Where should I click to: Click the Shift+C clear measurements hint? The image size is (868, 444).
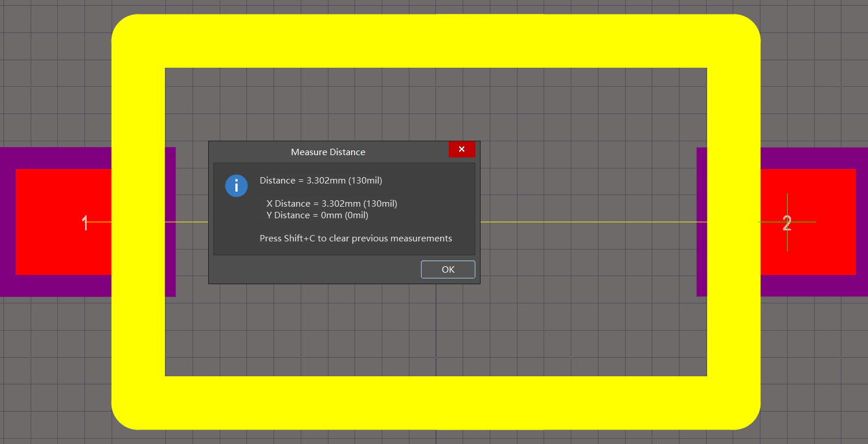[x=356, y=238]
